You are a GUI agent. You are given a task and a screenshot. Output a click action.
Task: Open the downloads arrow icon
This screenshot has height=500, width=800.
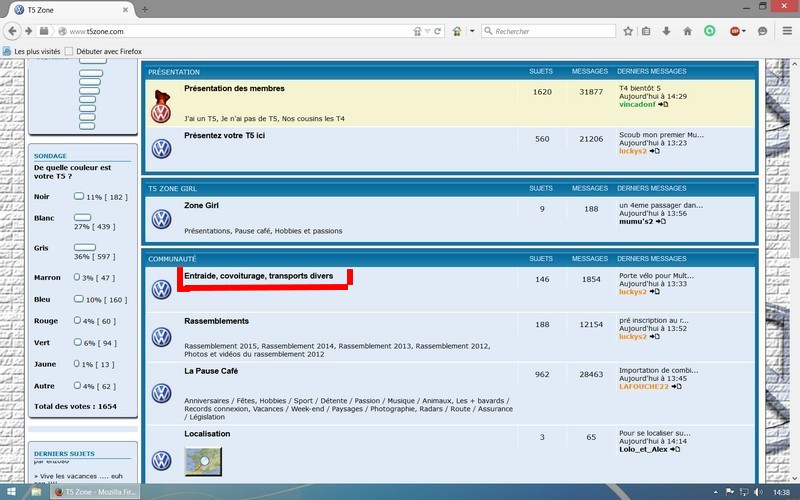tap(666, 31)
